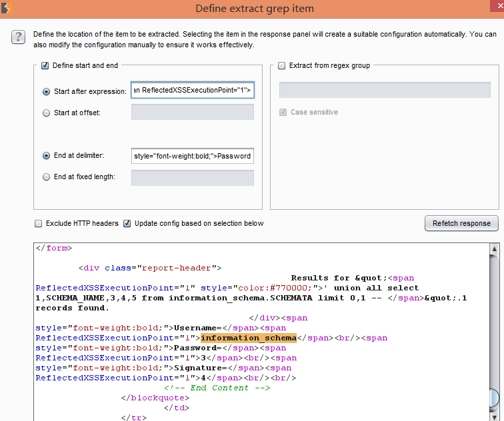Click the regex group input field

385,90
